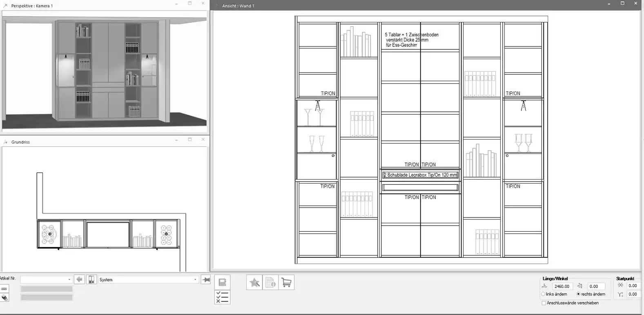Select the empty drawer below the Legrabox label

[420, 188]
